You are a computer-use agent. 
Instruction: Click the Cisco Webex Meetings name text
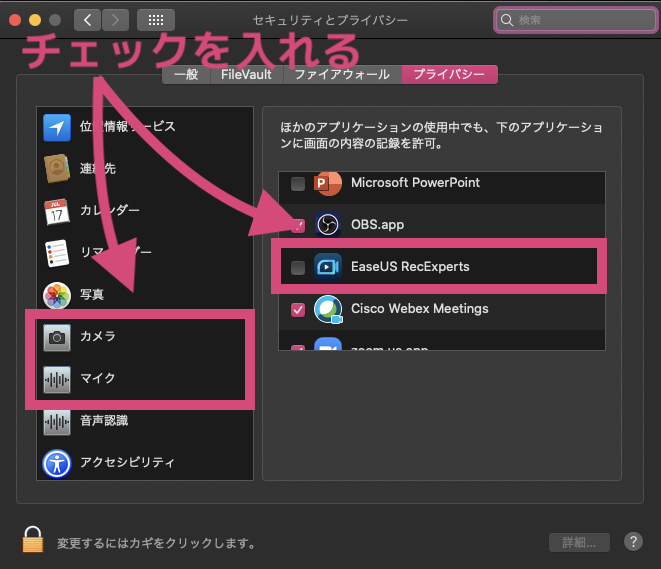click(419, 309)
